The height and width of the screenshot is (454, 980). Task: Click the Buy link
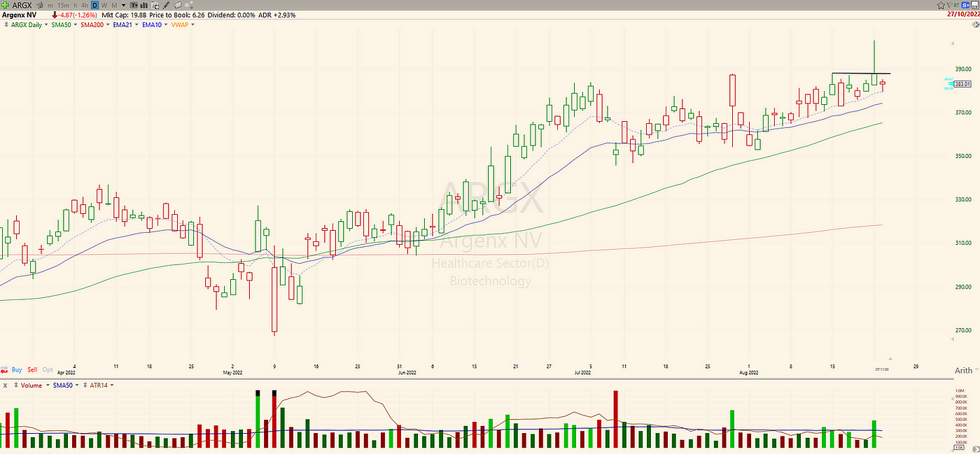17,369
